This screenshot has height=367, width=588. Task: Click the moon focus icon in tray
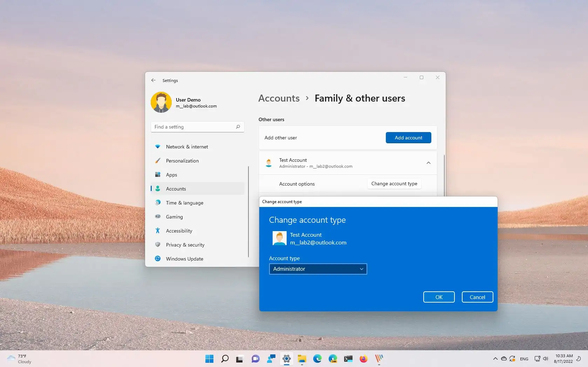[x=579, y=359]
